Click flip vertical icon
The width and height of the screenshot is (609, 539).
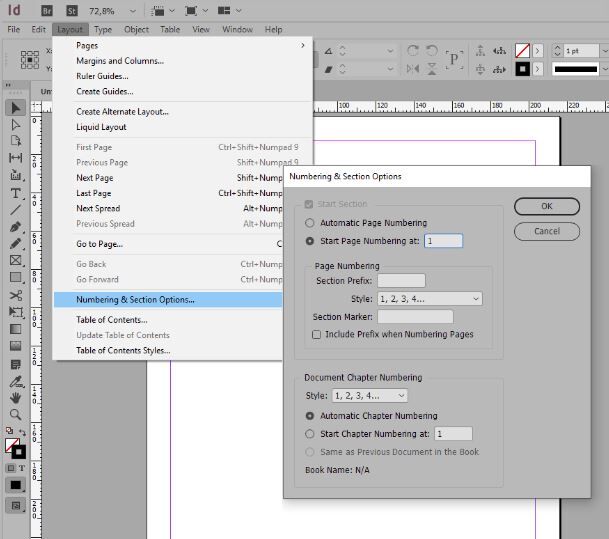tap(432, 69)
